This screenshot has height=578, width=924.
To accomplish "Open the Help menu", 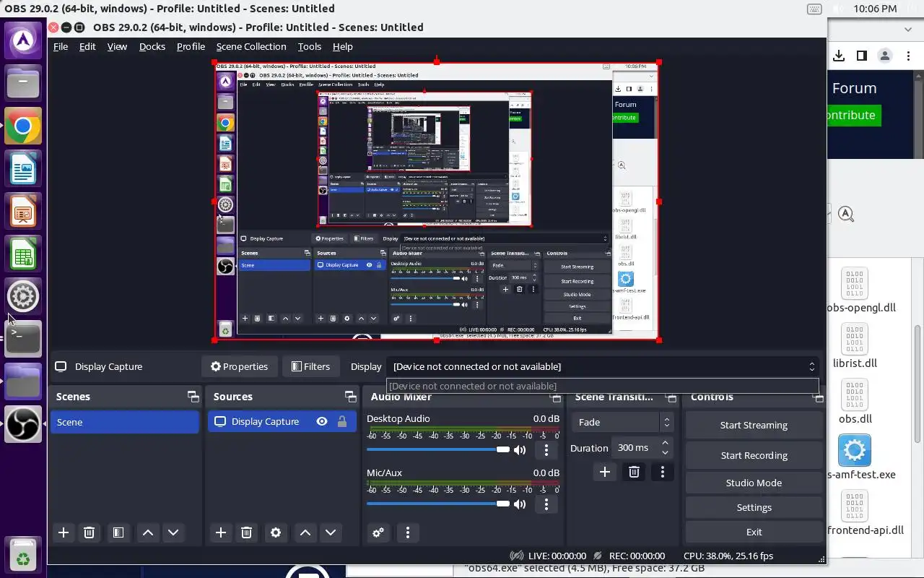I will 343,46.
